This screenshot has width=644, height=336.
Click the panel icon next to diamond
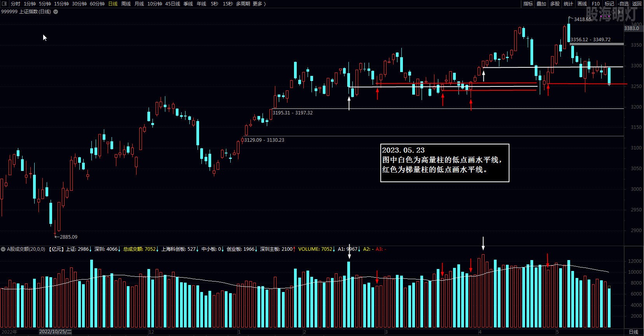click(621, 12)
